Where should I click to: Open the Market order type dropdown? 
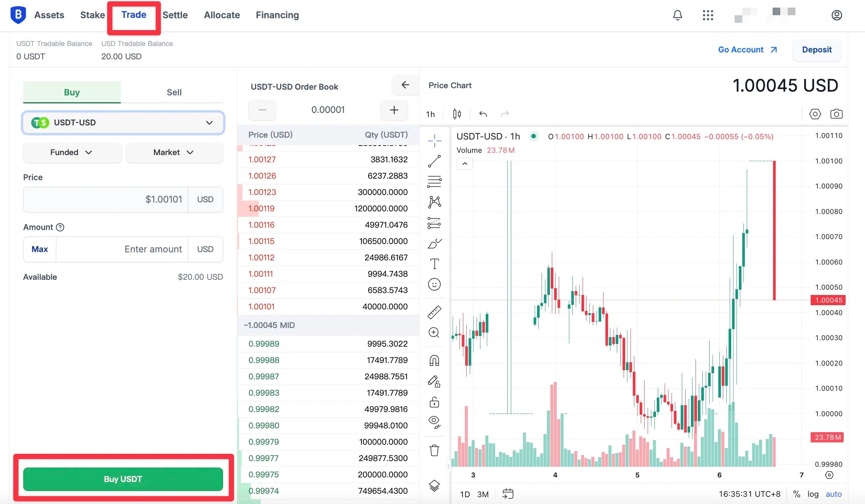(x=174, y=152)
